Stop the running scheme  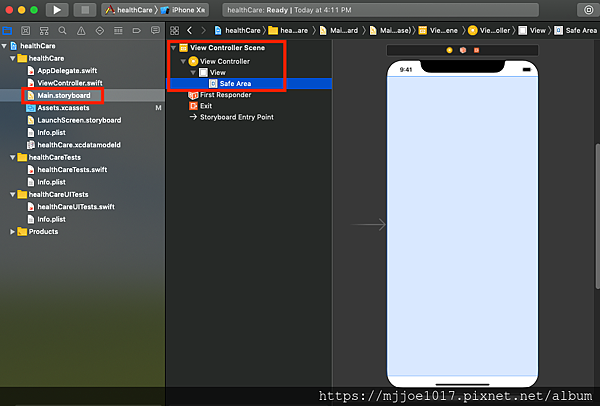pyautogui.click(x=85, y=10)
